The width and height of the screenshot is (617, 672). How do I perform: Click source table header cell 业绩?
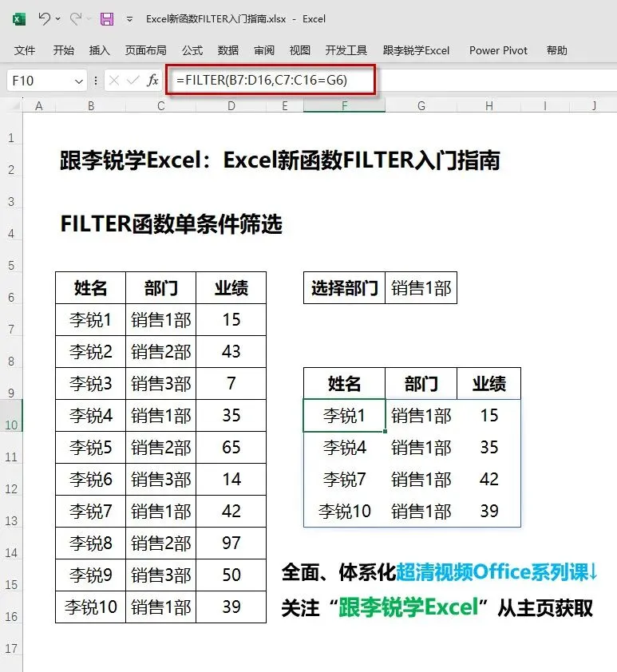click(231, 287)
